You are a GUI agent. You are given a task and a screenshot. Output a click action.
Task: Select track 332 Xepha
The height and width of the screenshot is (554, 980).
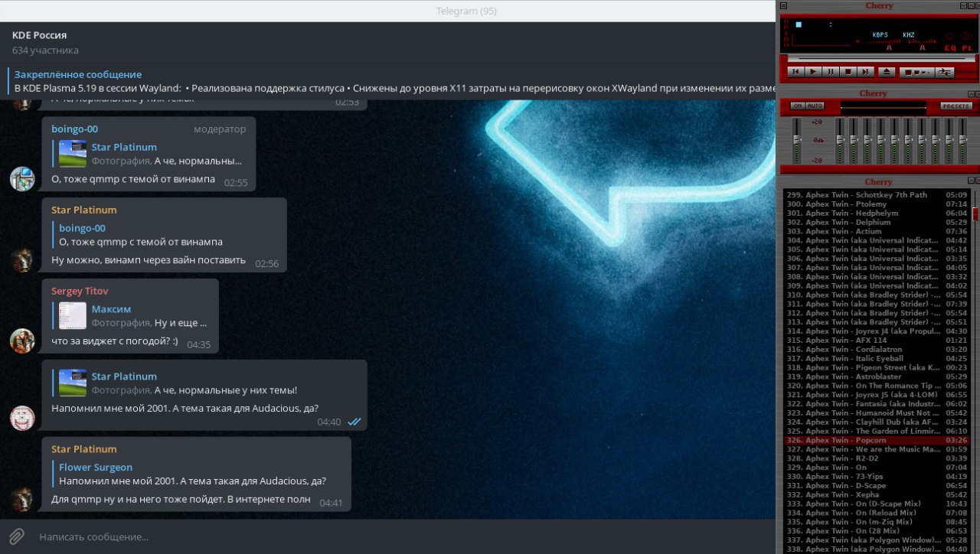click(877, 495)
